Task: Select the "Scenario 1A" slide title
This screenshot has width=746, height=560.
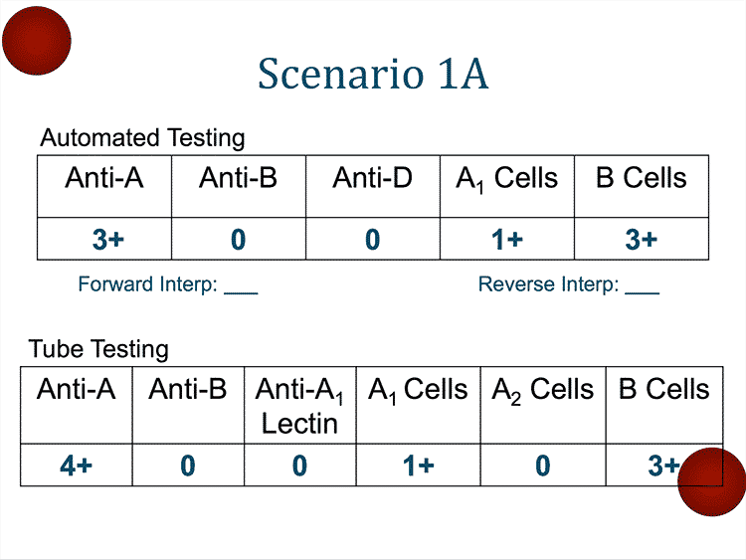Action: 373,75
